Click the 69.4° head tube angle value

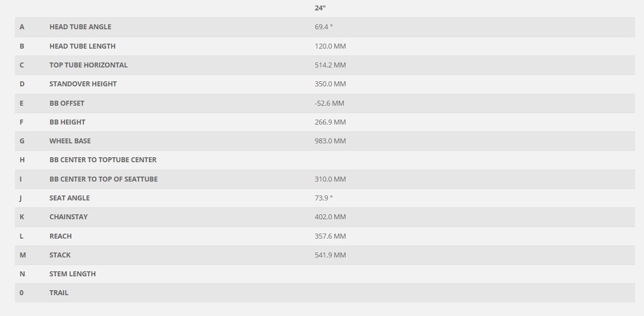pyautogui.click(x=324, y=27)
